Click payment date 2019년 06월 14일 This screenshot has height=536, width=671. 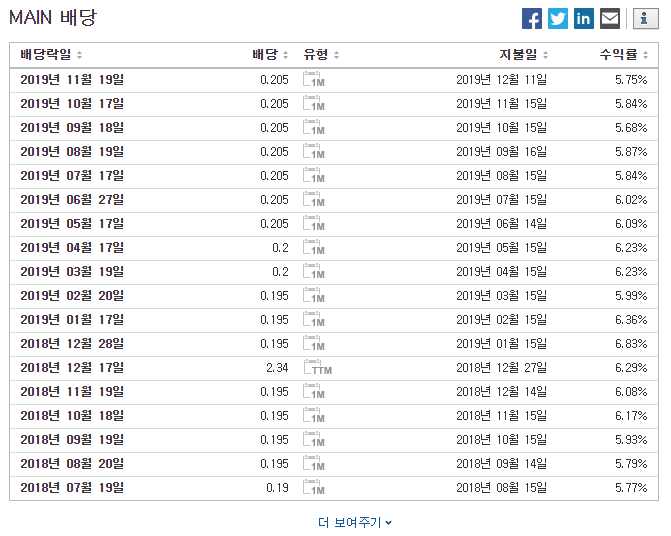click(x=502, y=223)
